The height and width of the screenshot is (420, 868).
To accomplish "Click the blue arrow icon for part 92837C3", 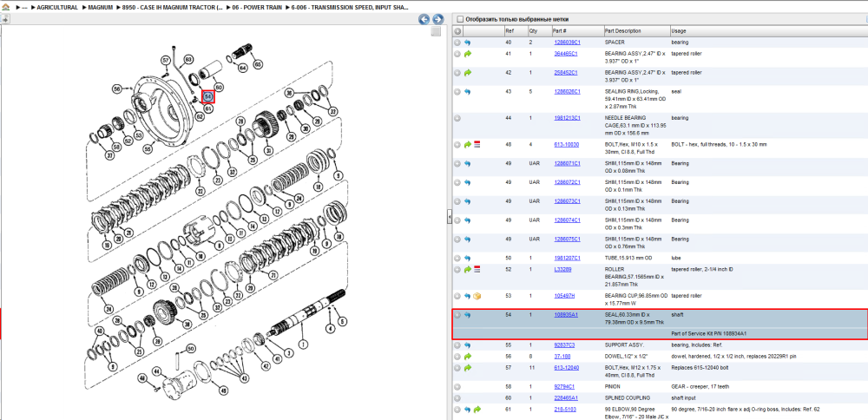I will [467, 345].
